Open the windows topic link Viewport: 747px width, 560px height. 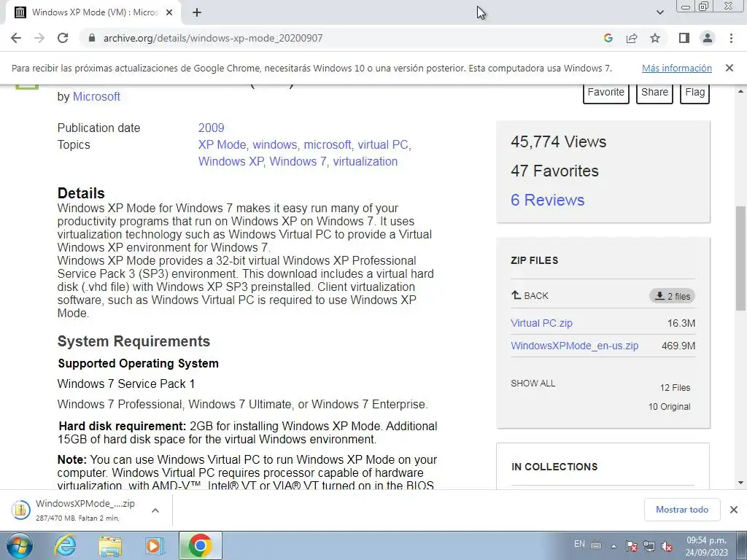pos(274,145)
